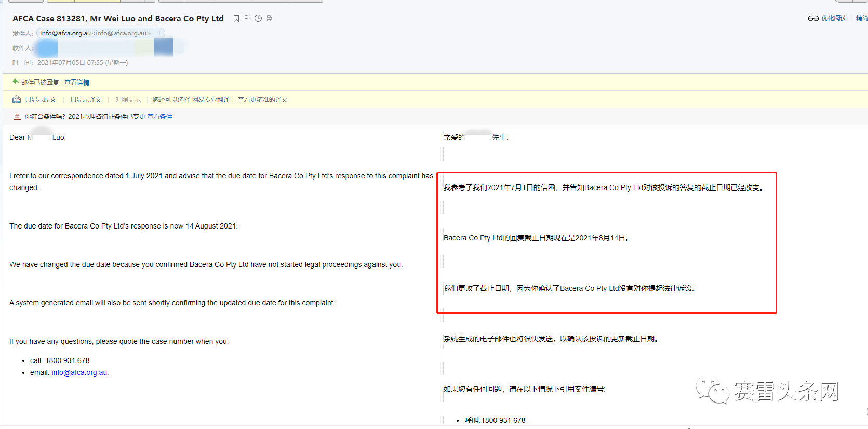The image size is (868, 429).
Task: Click the advertisement icon beside 你符合条件吗
Action: (17, 117)
